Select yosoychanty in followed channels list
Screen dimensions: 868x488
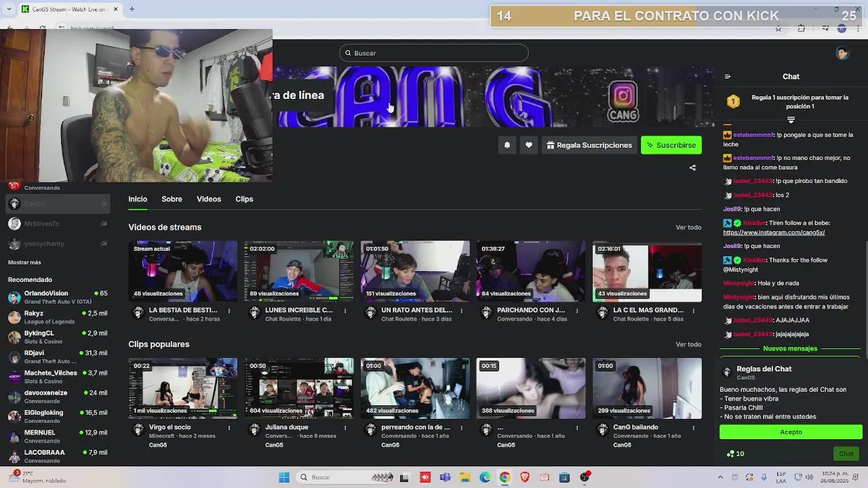[x=58, y=243]
